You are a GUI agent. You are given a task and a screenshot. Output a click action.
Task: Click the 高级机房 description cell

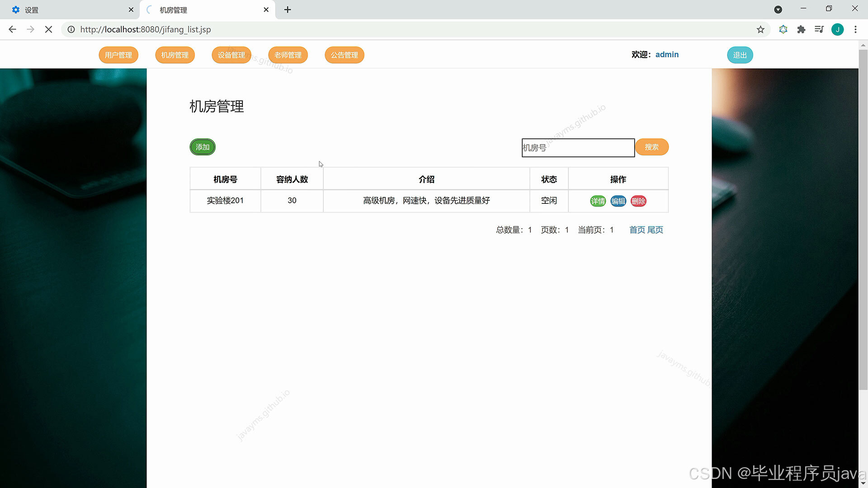coord(426,201)
